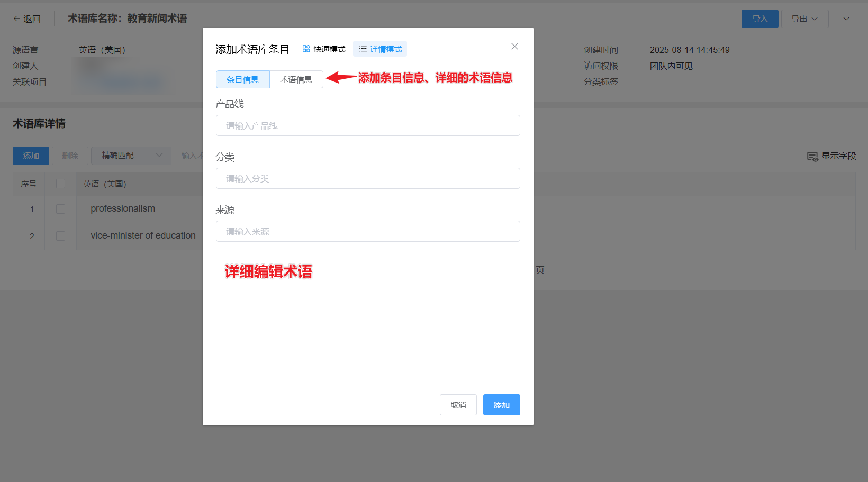Expand the top-right chevron next to 导出
The height and width of the screenshot is (482, 868).
[x=846, y=19]
